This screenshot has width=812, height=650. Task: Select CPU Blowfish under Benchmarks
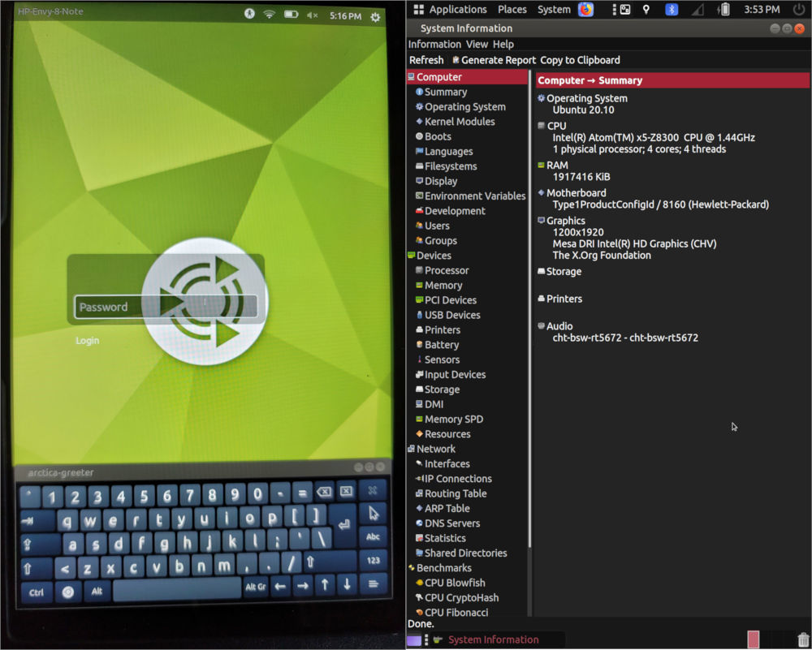point(451,583)
